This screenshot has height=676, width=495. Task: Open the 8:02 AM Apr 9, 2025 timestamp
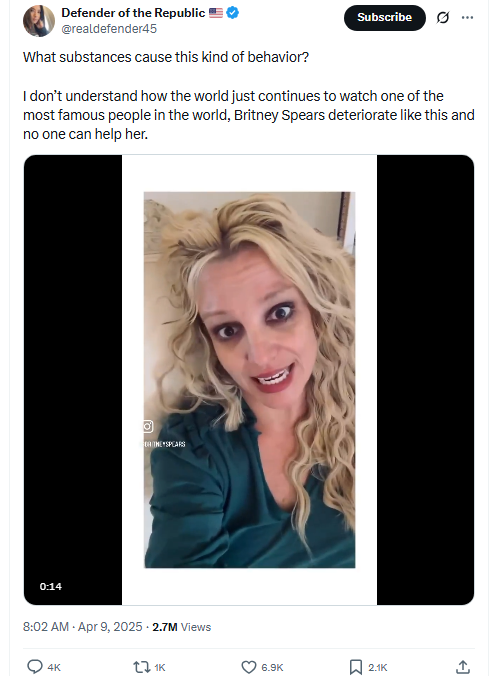[x=82, y=627]
